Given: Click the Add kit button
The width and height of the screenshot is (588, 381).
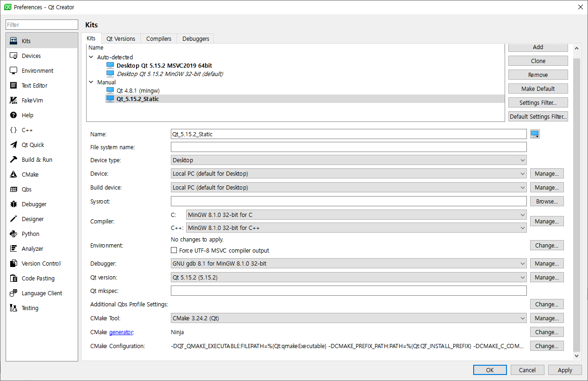Looking at the screenshot, I should tap(538, 47).
